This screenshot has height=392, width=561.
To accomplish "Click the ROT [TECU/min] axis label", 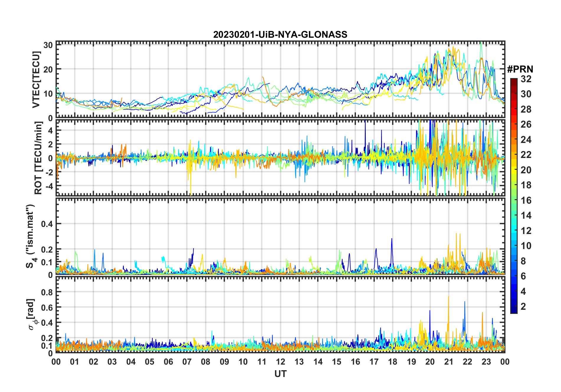I will click(38, 158).
